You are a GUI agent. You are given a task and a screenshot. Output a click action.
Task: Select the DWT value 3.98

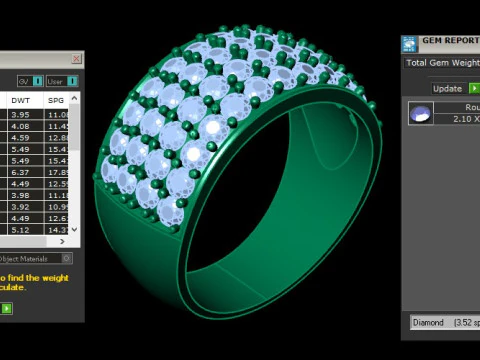pos(20,195)
